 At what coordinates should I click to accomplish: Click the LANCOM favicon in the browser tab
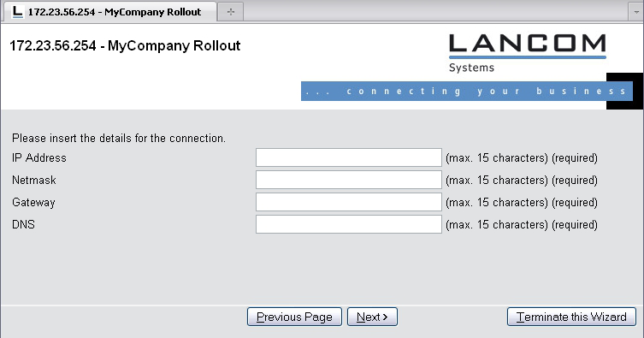(17, 12)
